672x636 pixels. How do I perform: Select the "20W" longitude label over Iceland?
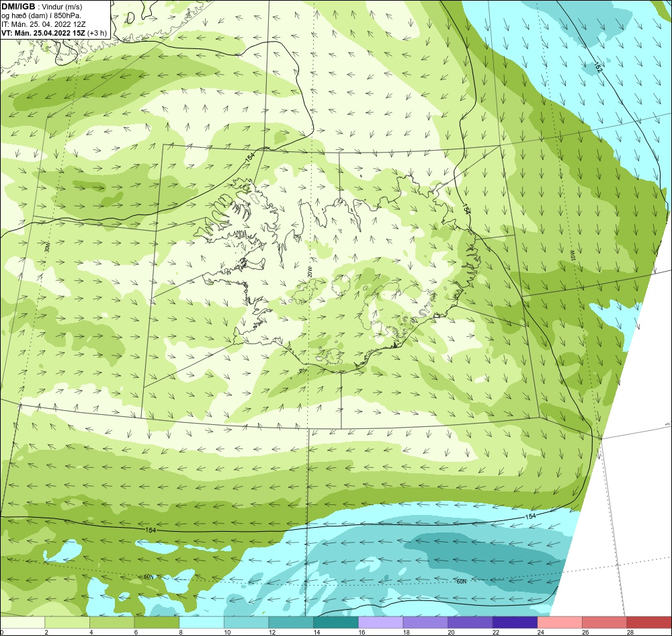309,272
